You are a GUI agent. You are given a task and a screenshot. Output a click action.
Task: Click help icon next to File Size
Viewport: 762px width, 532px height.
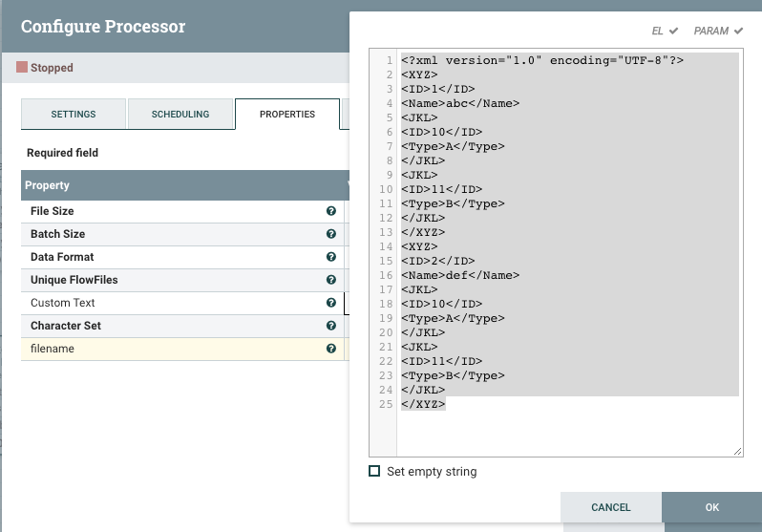331,211
